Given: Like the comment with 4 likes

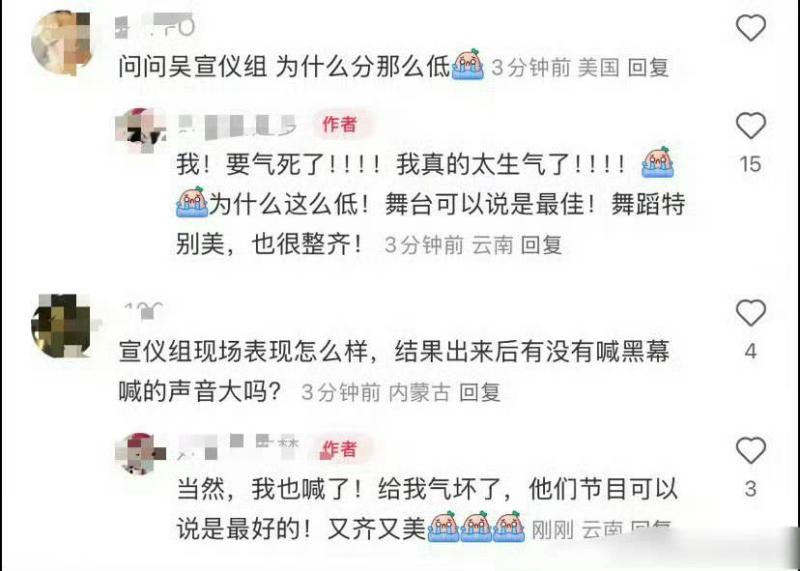Looking at the screenshot, I should pyautogui.click(x=751, y=312).
